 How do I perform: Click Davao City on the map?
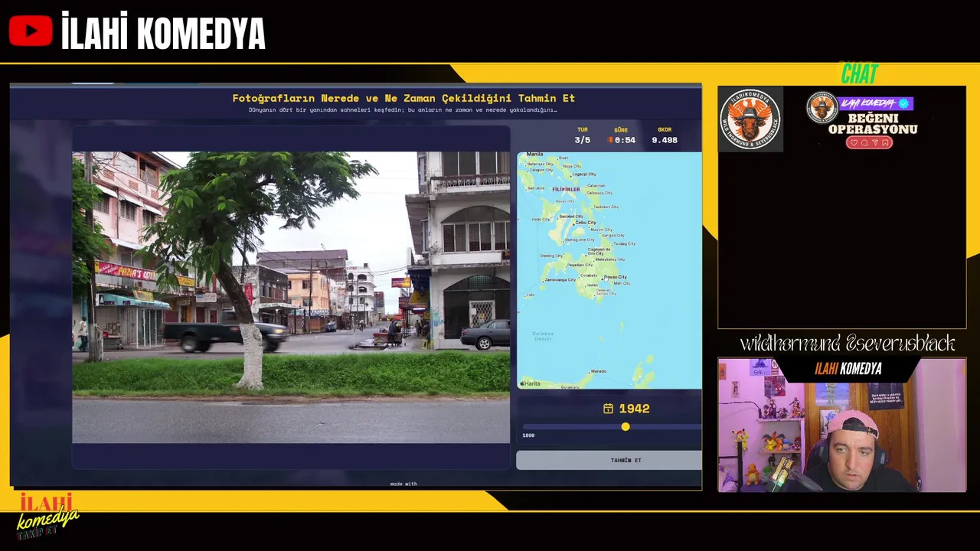(616, 277)
